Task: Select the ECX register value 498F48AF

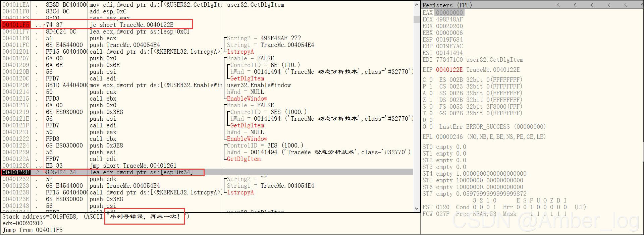Action: coord(449,19)
